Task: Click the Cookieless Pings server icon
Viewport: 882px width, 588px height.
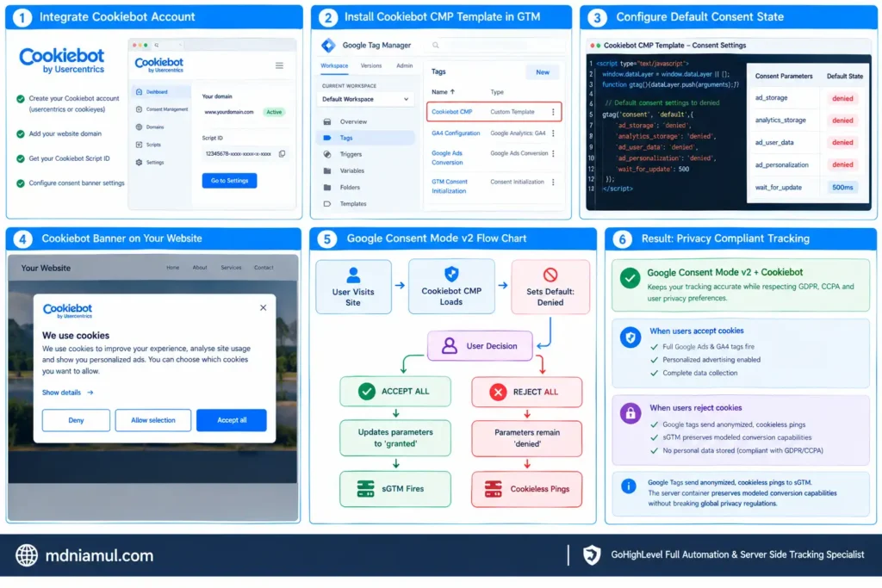Action: click(x=494, y=489)
